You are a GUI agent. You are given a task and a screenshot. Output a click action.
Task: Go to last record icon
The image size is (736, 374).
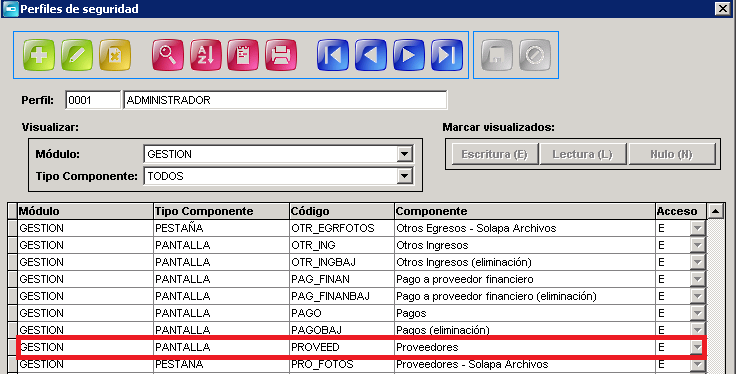pos(447,55)
